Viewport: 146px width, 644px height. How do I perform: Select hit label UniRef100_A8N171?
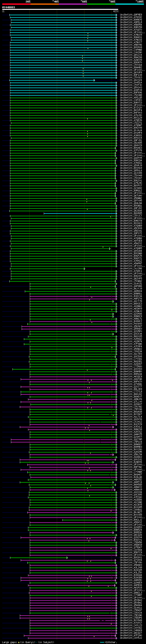(x=131, y=319)
